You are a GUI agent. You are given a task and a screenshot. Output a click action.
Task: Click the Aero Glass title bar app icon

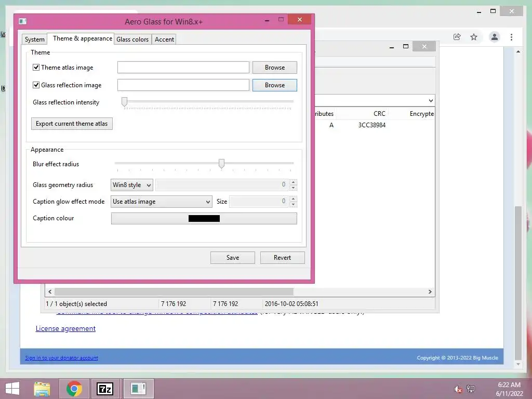pyautogui.click(x=23, y=21)
